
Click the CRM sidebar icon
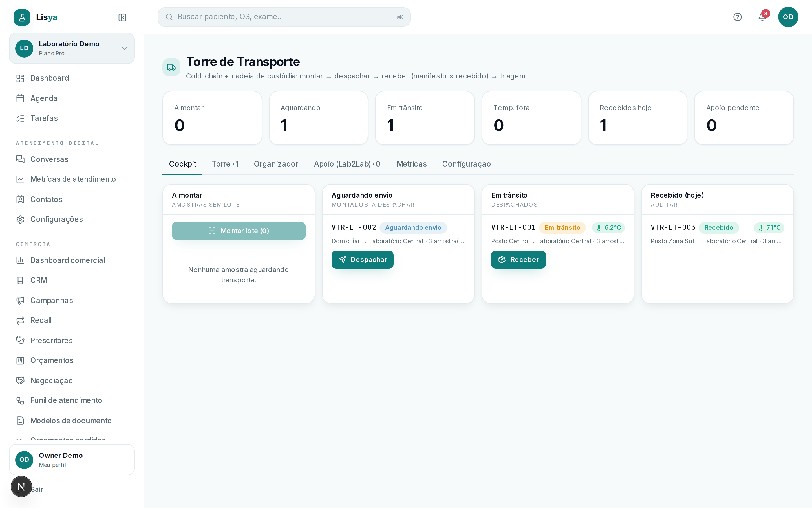click(20, 280)
